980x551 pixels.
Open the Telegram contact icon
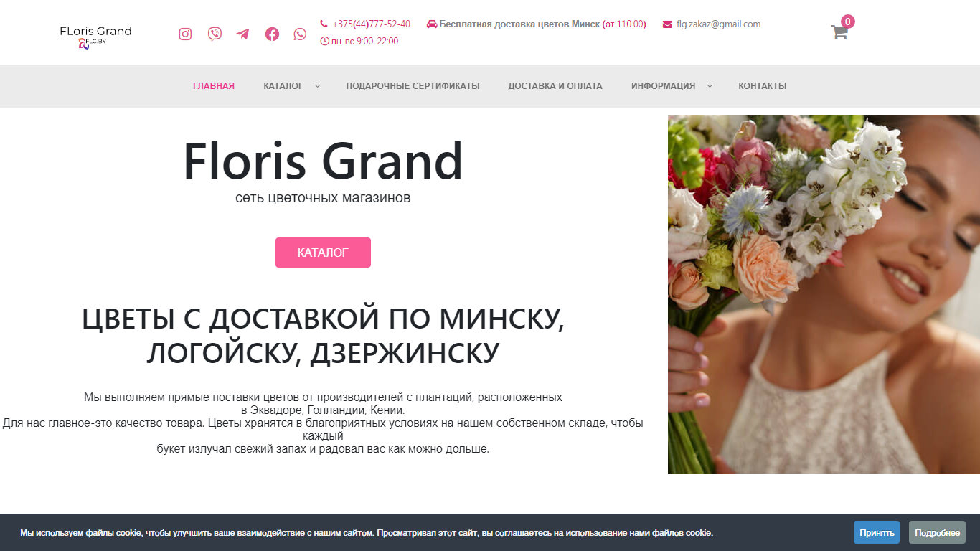pyautogui.click(x=243, y=34)
